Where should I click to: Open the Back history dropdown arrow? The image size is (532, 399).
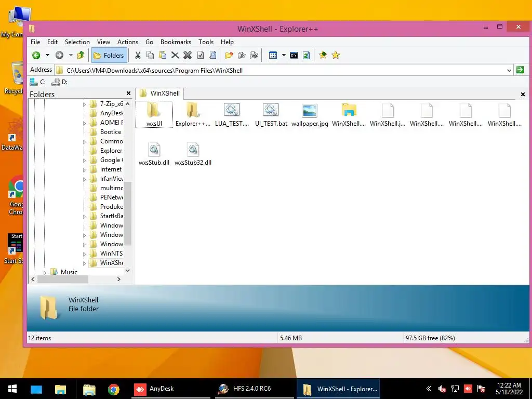point(47,55)
